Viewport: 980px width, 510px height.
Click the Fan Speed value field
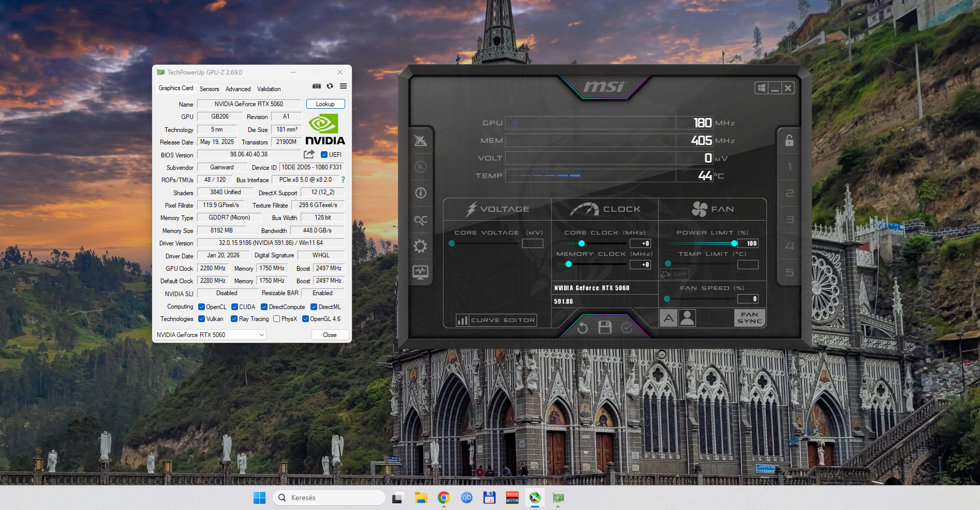pos(748,299)
